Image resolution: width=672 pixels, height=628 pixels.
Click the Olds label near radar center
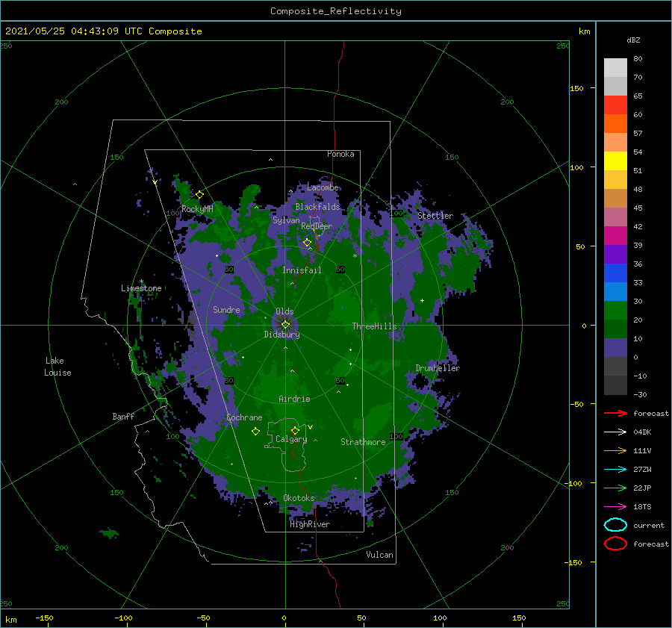click(284, 311)
